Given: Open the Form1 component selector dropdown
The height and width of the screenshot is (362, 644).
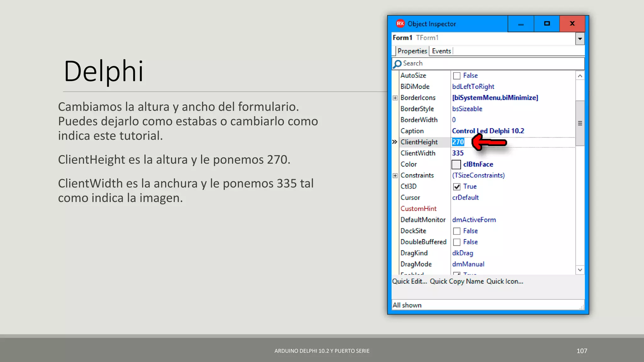Looking at the screenshot, I should click(580, 39).
